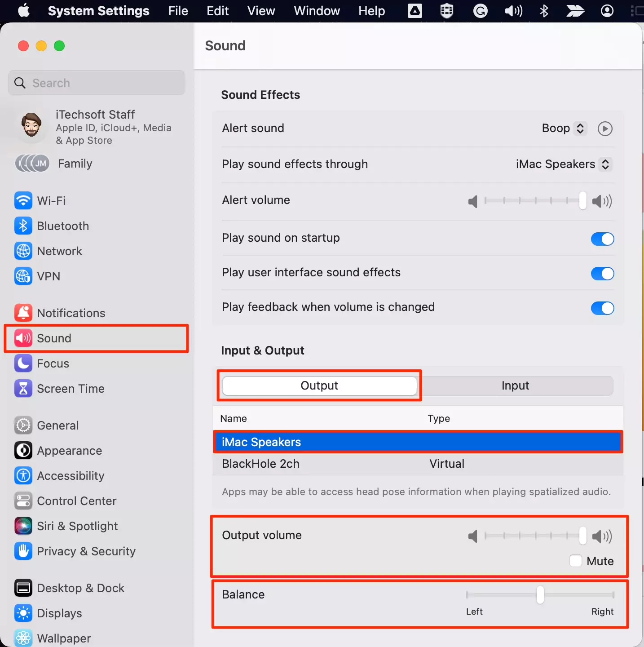Click the user account menu bar icon
This screenshot has width=644, height=647.
(607, 10)
